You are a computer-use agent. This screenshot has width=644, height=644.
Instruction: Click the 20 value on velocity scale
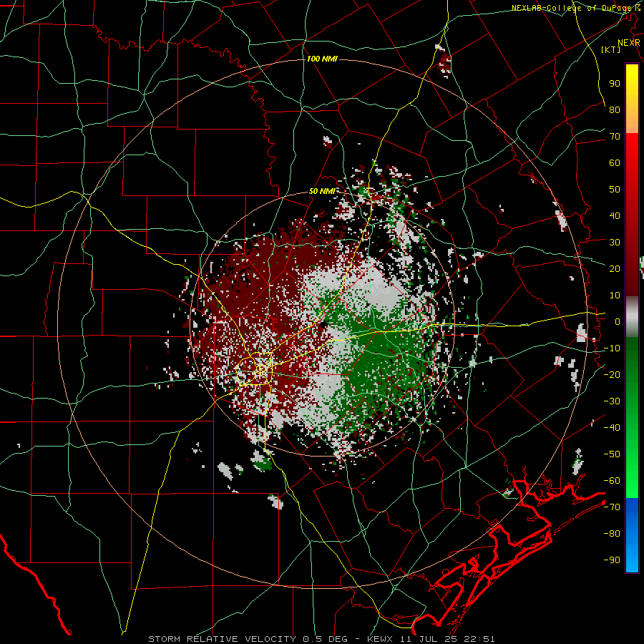(x=615, y=269)
